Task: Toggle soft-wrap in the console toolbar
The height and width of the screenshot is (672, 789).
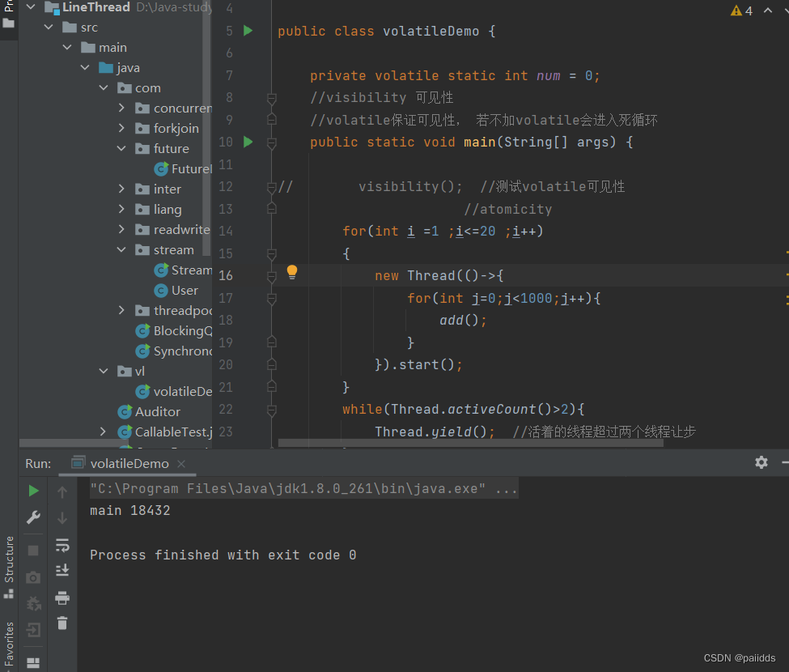Action: pos(62,545)
